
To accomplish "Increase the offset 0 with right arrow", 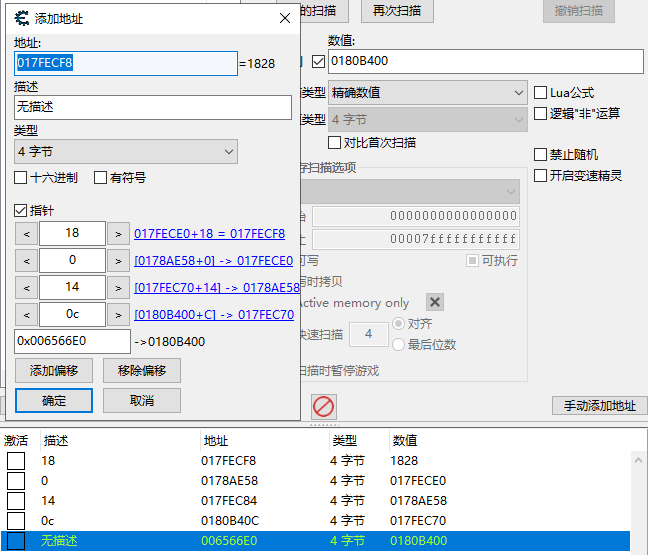I will pyautogui.click(x=118, y=261).
